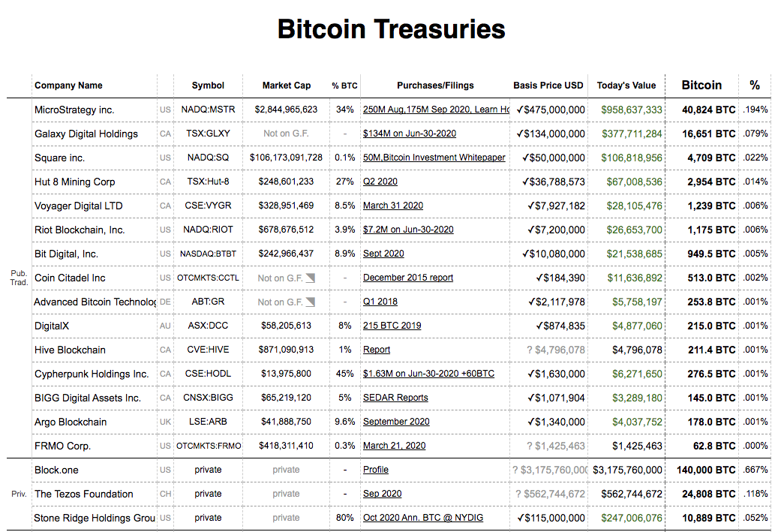Screen dimensions: 778x532
Task: Open Riot Blockchain's $7.2M on Jun-30-2020 link
Action: click(408, 230)
